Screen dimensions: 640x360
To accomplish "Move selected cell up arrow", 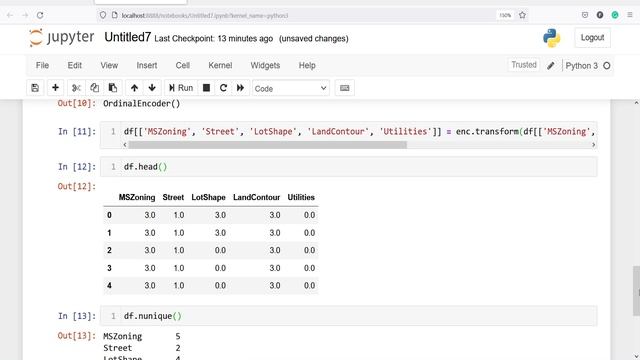I will [134, 88].
